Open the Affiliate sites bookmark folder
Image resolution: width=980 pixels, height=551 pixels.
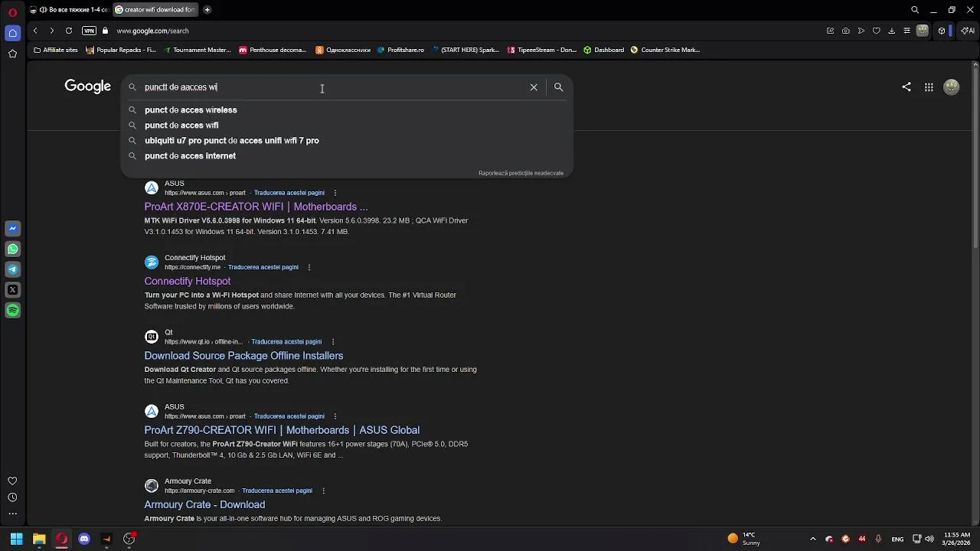pos(56,50)
